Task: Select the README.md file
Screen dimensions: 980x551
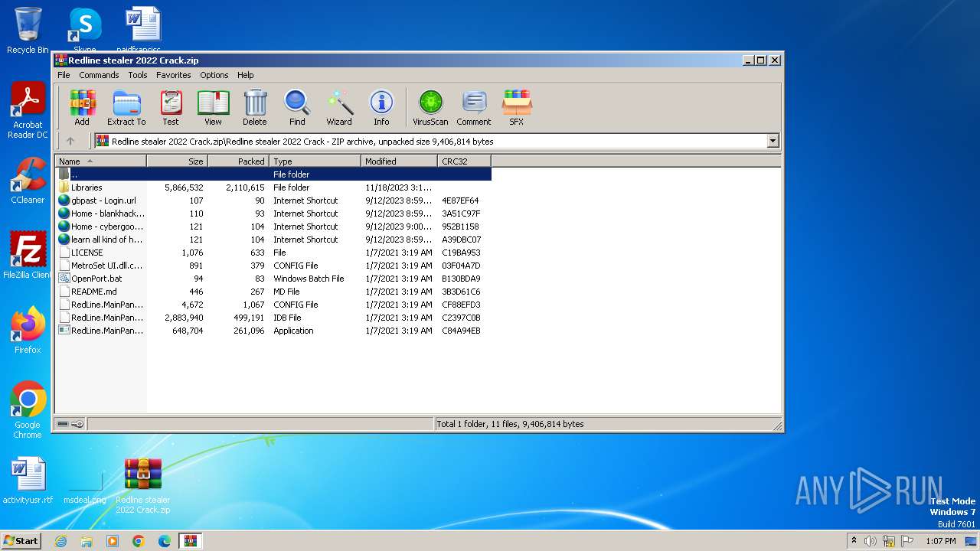Action: (273, 292)
